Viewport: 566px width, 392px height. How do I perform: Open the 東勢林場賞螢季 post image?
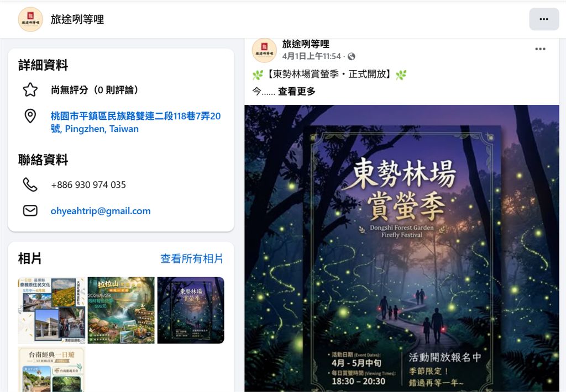tap(402, 248)
